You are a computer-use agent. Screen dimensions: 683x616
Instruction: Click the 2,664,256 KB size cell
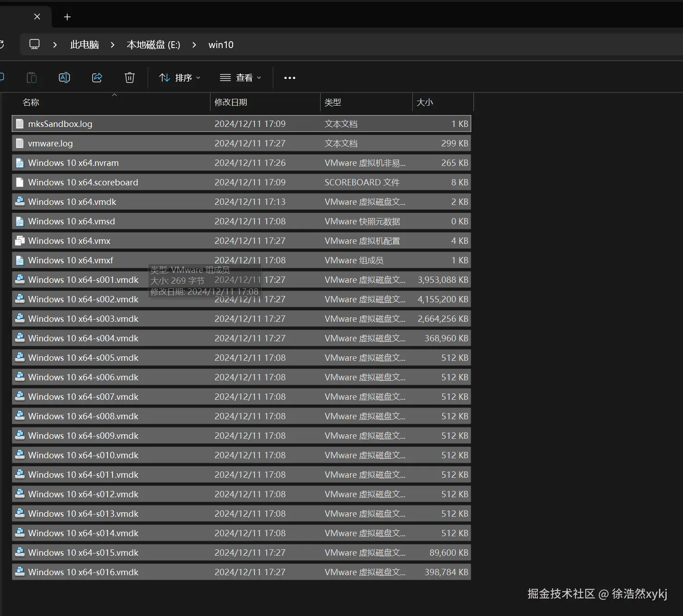pyautogui.click(x=443, y=319)
